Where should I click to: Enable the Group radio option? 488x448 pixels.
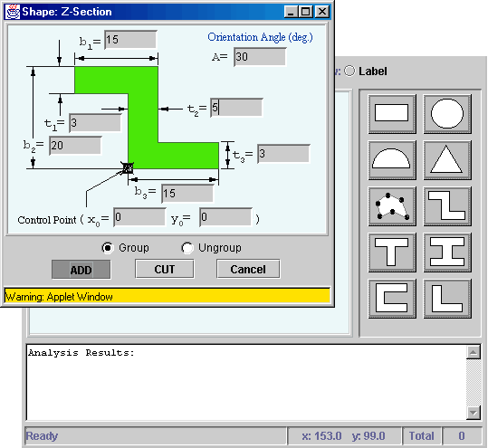click(108, 248)
